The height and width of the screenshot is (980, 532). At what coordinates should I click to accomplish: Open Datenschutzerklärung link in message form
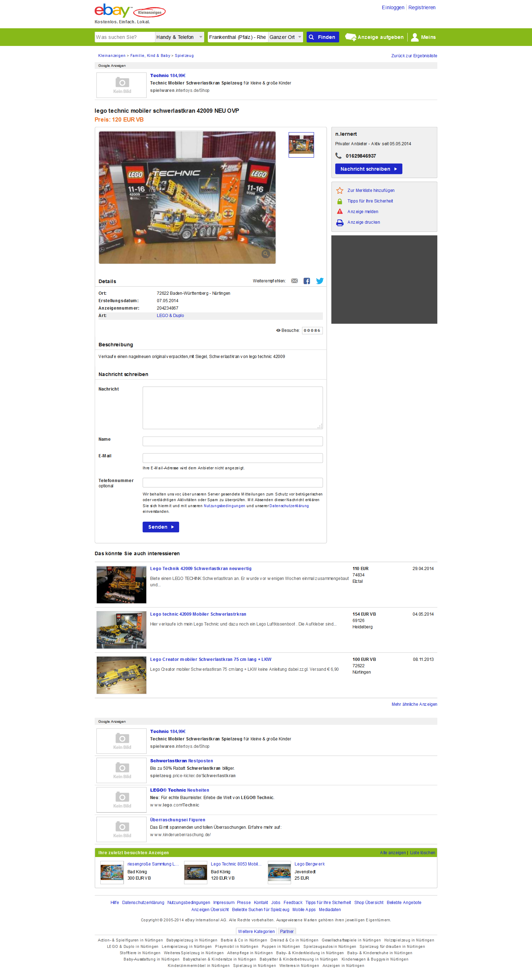289,506
